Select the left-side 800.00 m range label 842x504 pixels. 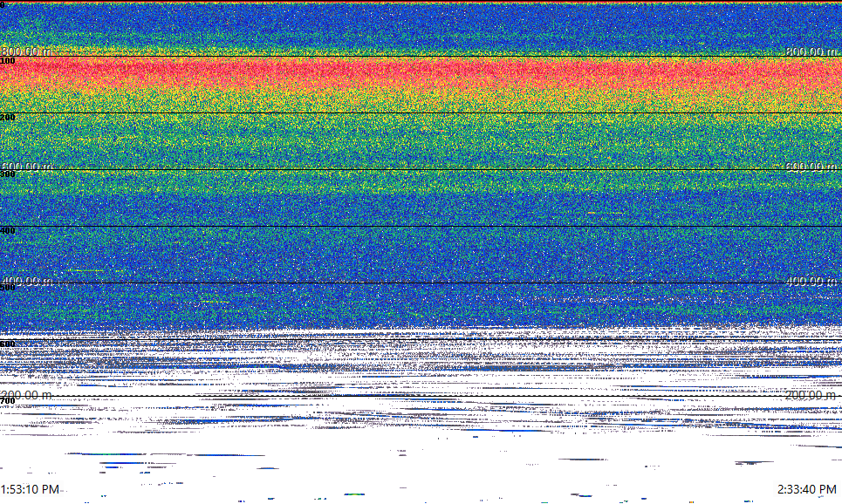click(x=27, y=51)
